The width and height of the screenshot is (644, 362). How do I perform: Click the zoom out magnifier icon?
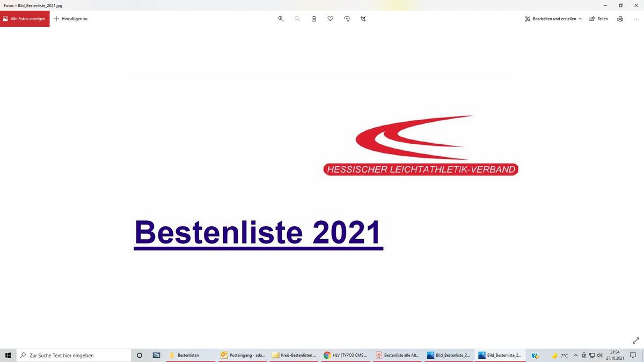click(297, 19)
